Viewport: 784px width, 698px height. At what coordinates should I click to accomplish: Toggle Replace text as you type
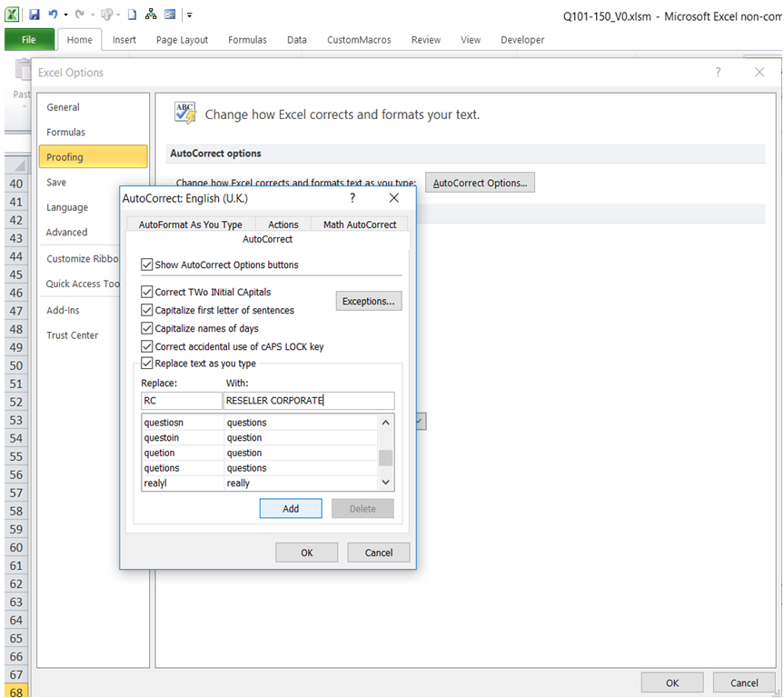[x=146, y=363]
